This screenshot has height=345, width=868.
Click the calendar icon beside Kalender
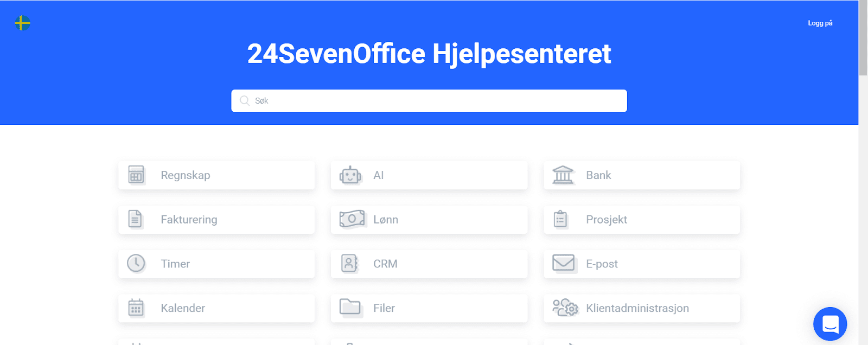coord(136,308)
